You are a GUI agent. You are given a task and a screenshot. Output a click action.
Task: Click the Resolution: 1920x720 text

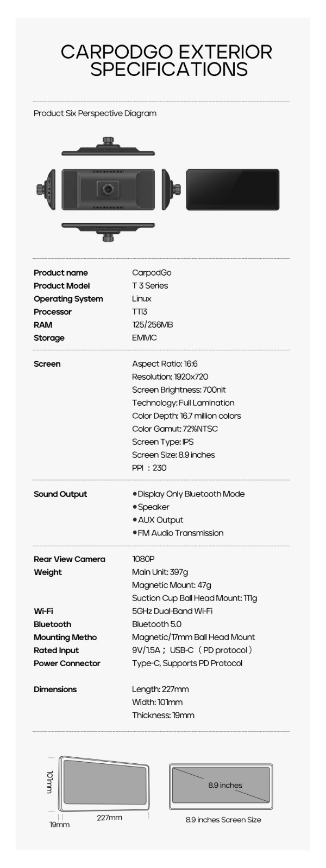pos(170,376)
